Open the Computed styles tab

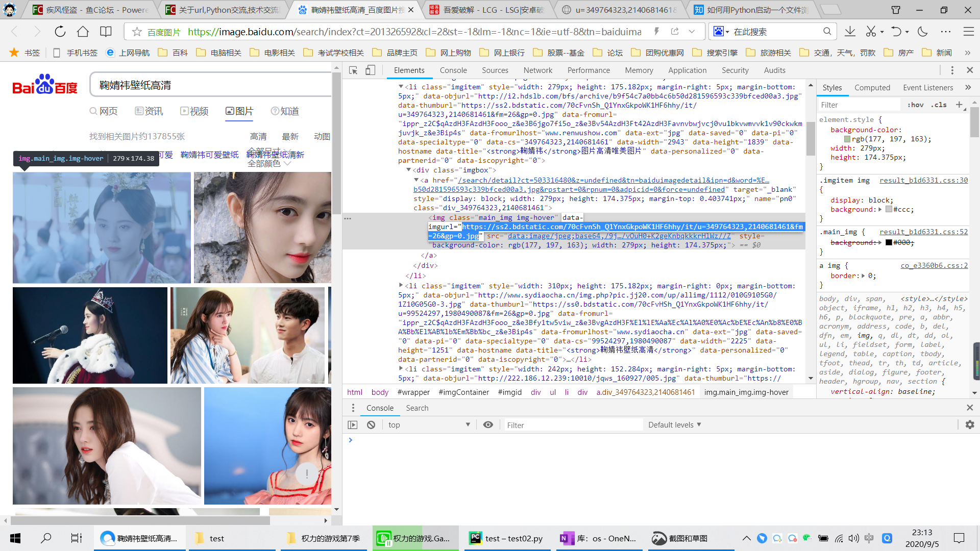pyautogui.click(x=872, y=88)
